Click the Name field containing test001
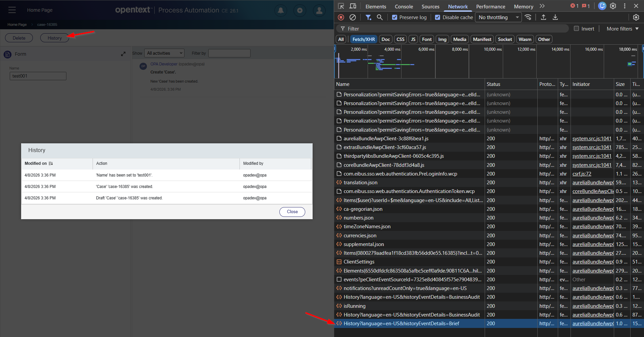 point(38,76)
